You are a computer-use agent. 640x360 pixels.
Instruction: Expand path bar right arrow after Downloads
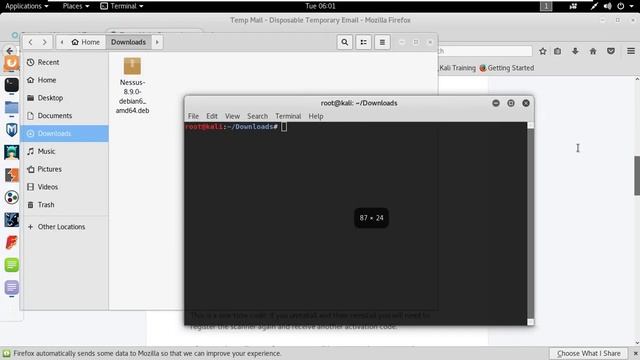pyautogui.click(x=157, y=42)
